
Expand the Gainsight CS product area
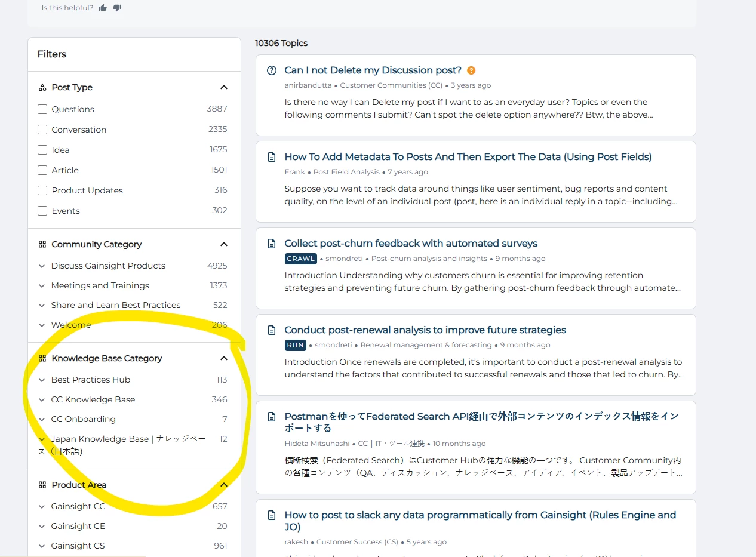point(42,546)
